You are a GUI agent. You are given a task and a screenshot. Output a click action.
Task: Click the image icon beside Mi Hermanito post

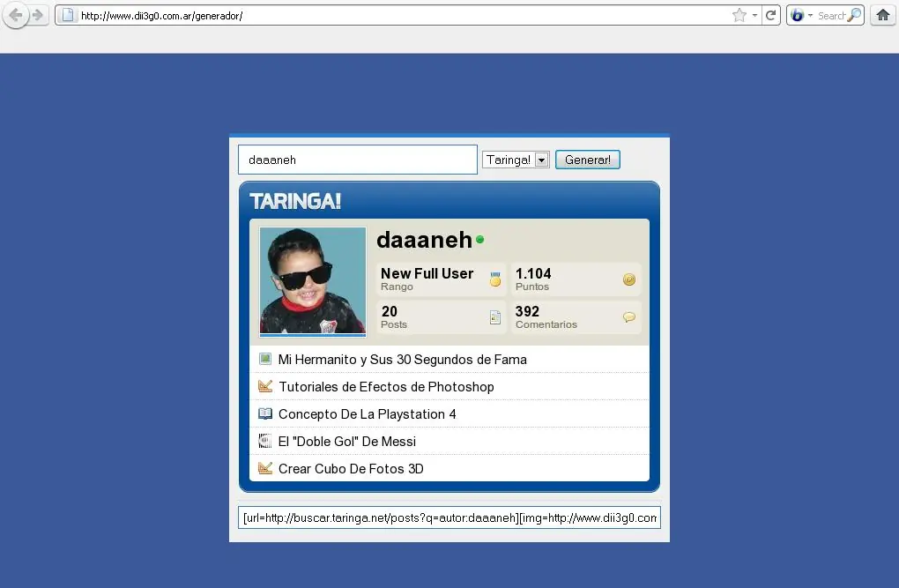[x=265, y=359]
